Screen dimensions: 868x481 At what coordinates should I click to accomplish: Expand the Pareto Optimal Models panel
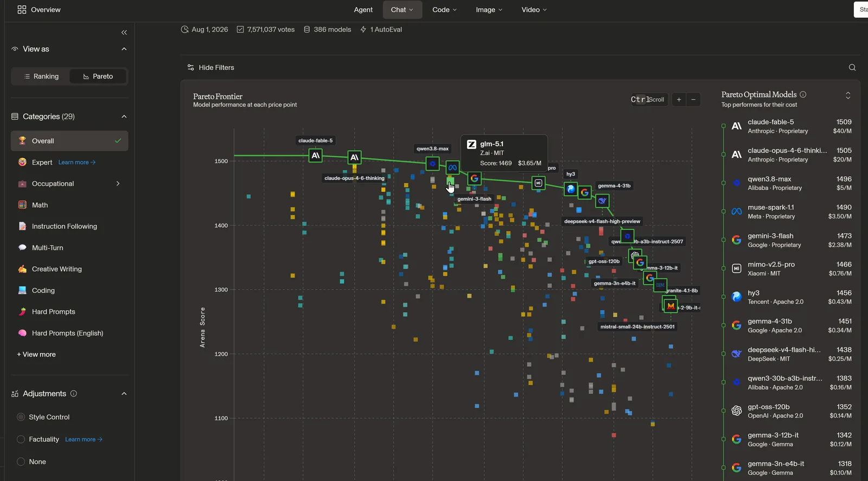point(848,95)
